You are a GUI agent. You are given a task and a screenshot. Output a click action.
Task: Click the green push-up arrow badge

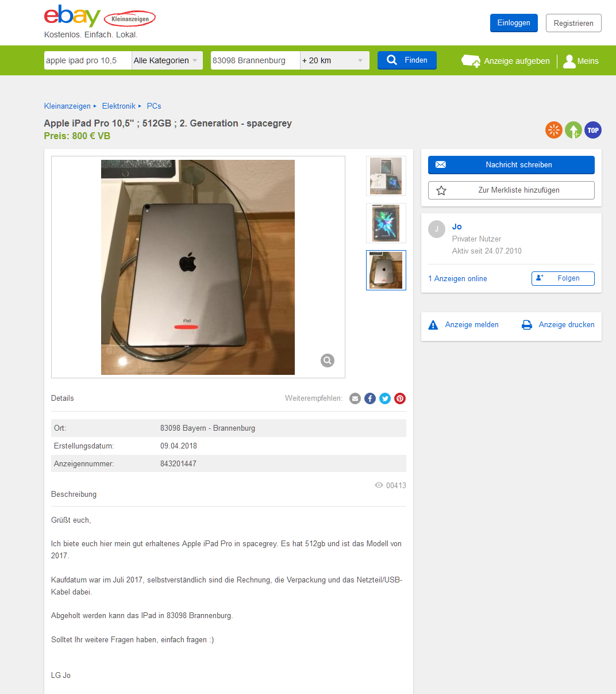click(573, 130)
